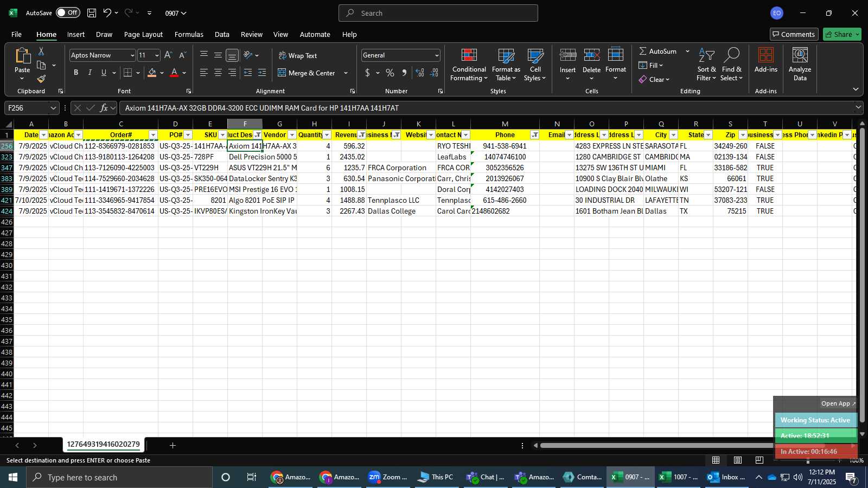The image size is (868, 488).
Task: Open the font name dropdown Aptos Narrow
Action: (x=132, y=55)
